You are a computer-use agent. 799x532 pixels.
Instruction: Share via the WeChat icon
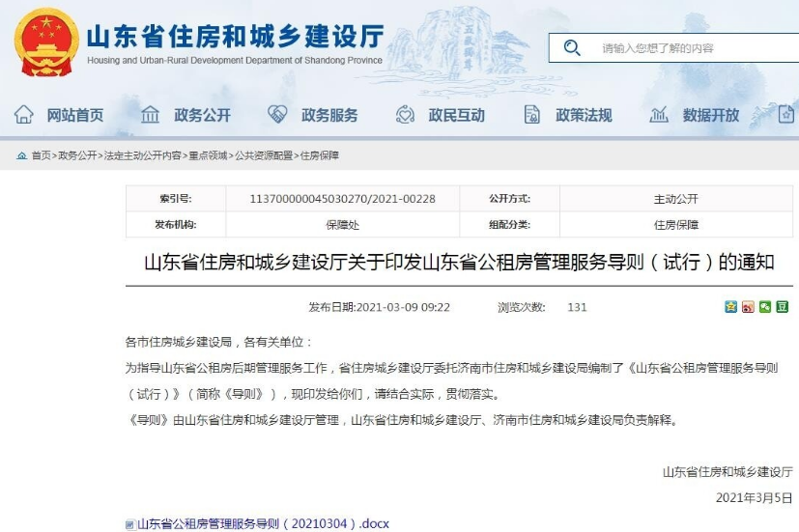pos(765,306)
